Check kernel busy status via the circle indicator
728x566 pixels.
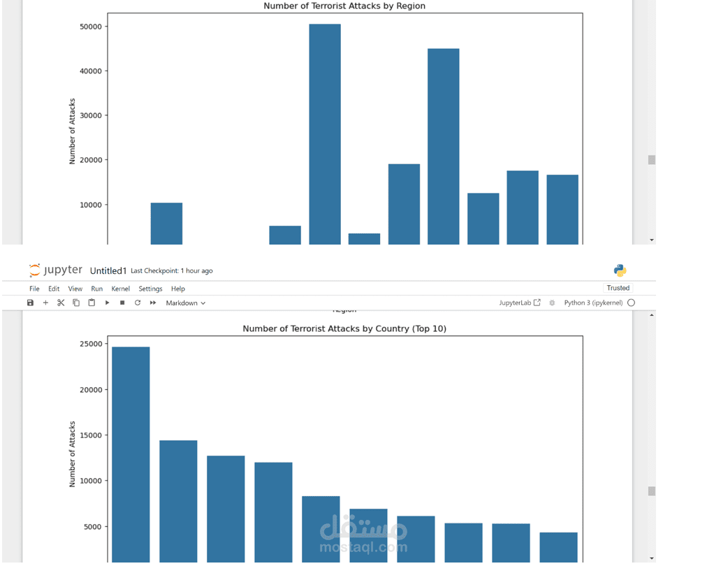click(631, 303)
